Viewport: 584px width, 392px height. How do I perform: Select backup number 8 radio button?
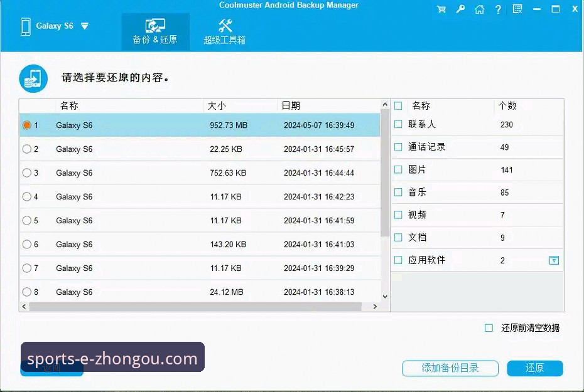point(27,292)
